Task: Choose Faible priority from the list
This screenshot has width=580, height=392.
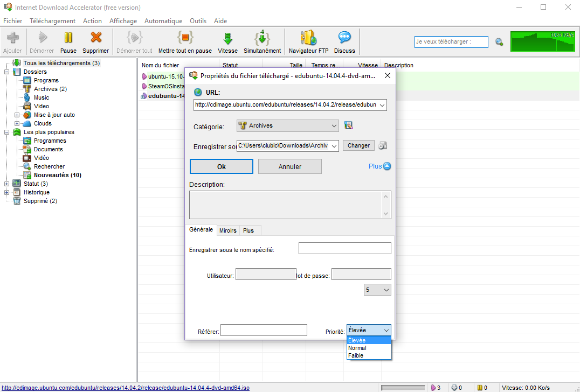Action: pos(369,355)
